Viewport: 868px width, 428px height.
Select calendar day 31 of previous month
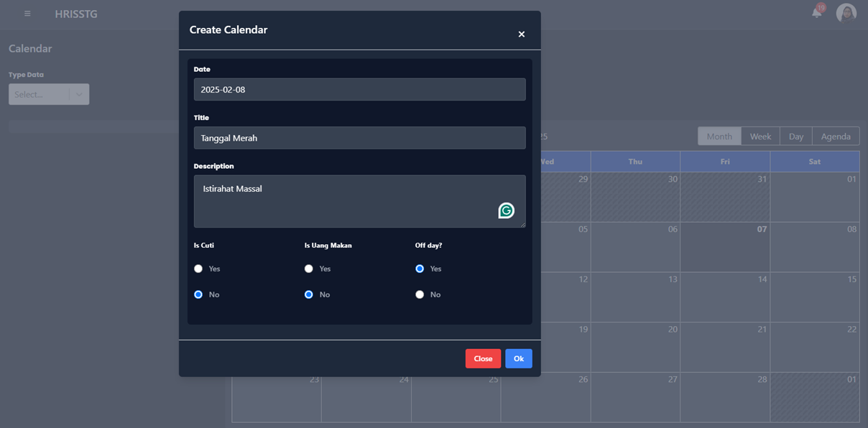pyautogui.click(x=725, y=197)
